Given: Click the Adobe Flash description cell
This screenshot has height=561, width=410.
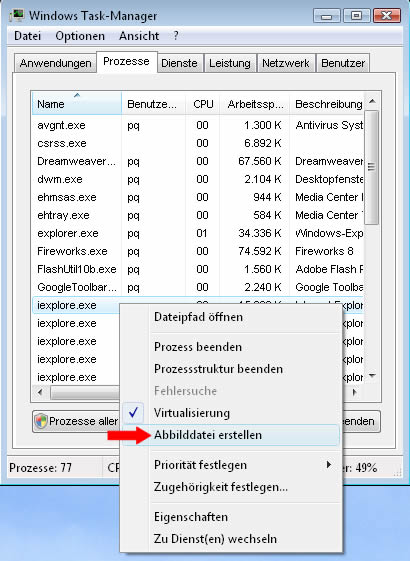Looking at the screenshot, I should coord(329,269).
